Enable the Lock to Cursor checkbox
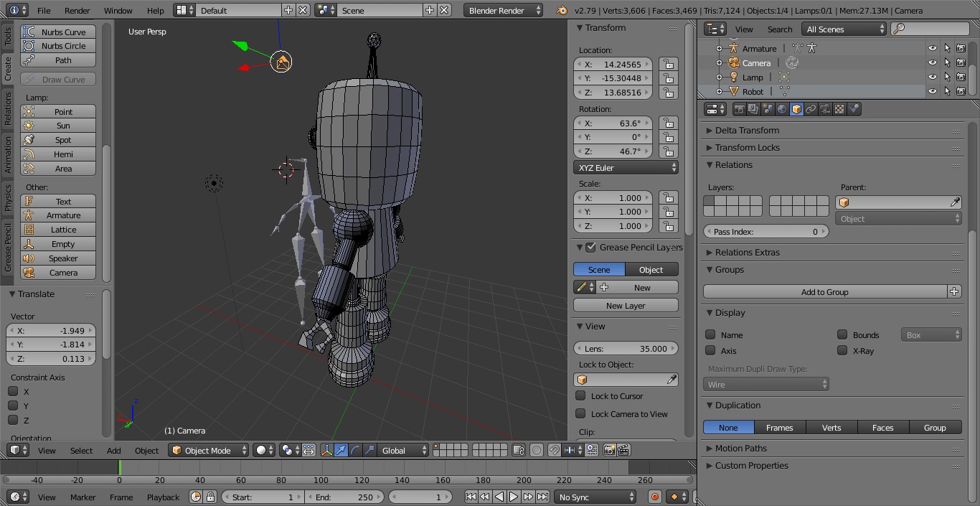The width and height of the screenshot is (980, 506). click(580, 395)
